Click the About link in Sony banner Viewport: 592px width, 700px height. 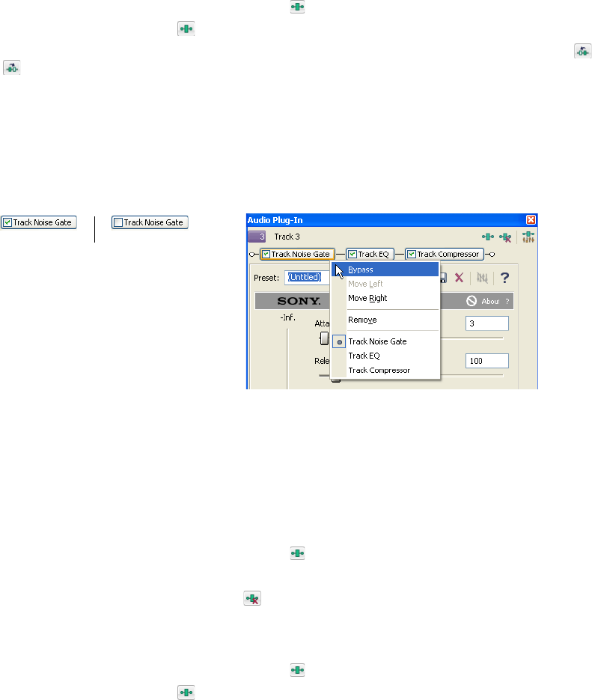(490, 302)
